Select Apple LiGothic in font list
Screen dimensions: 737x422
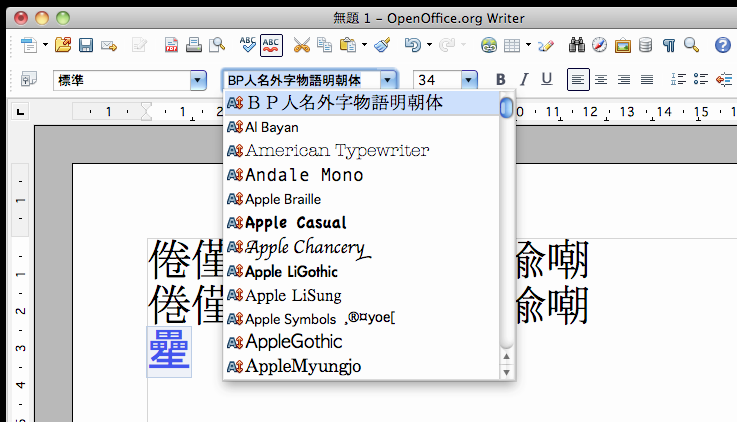361,271
